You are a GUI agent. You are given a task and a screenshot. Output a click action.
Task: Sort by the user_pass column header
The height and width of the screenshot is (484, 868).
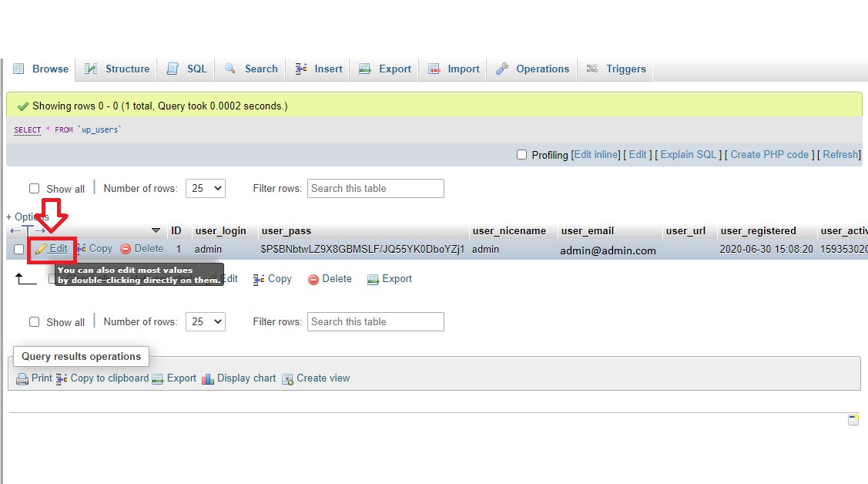[287, 230]
